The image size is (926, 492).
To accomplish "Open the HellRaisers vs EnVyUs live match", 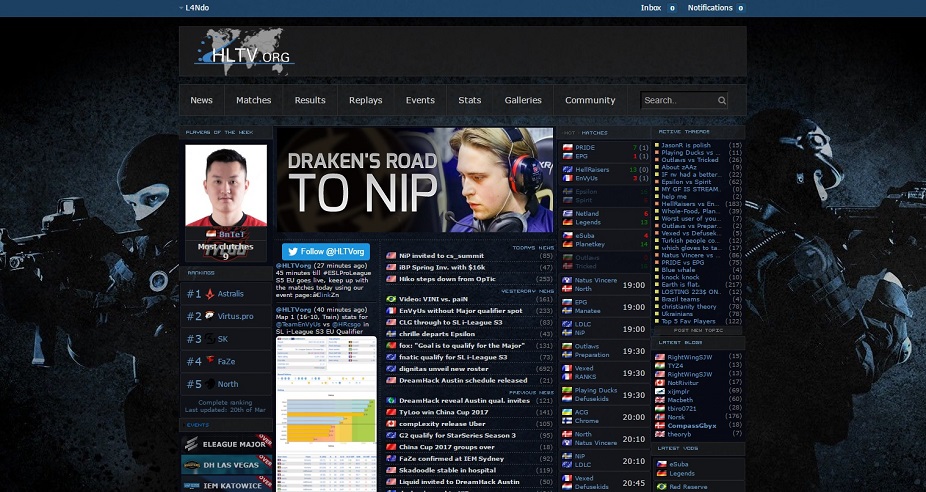I will click(x=605, y=174).
